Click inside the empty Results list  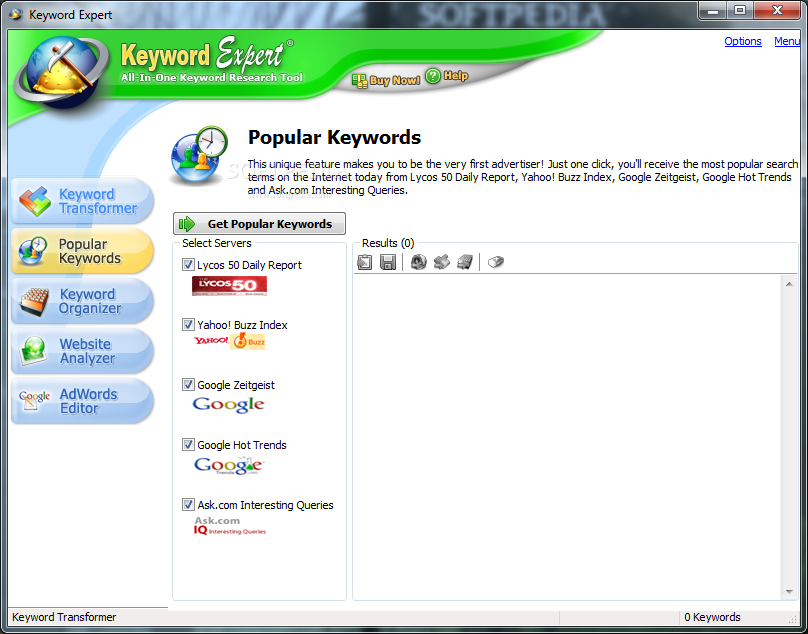coord(568,437)
